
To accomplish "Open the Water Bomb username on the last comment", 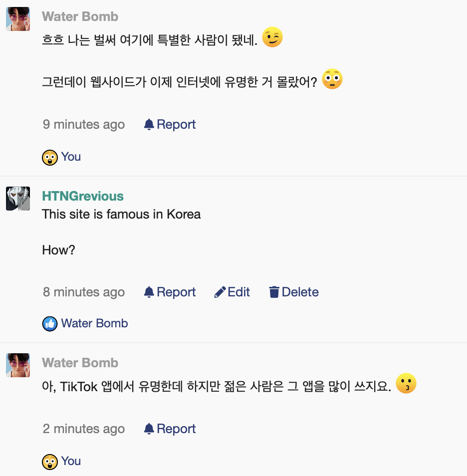I will (x=80, y=363).
